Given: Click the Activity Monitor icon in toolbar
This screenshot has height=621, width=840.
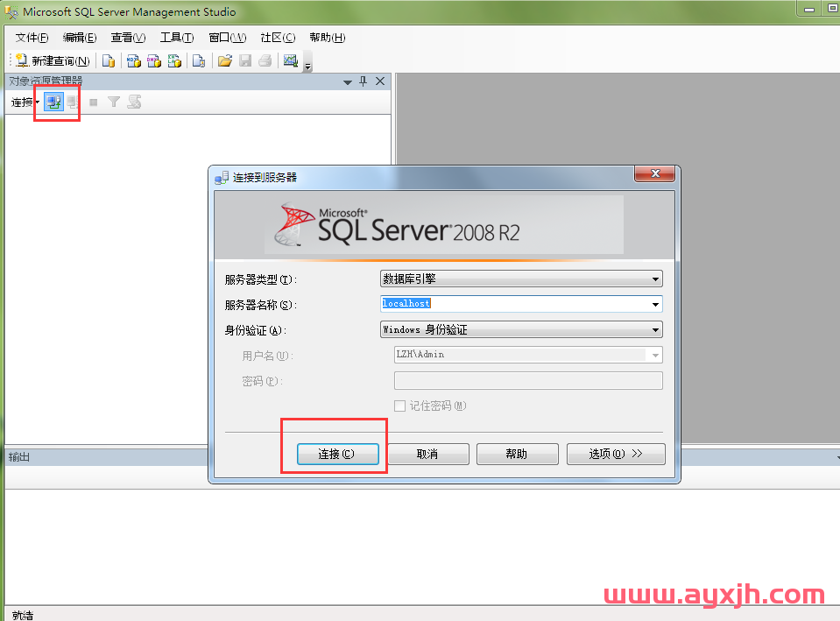Looking at the screenshot, I should click(x=290, y=60).
